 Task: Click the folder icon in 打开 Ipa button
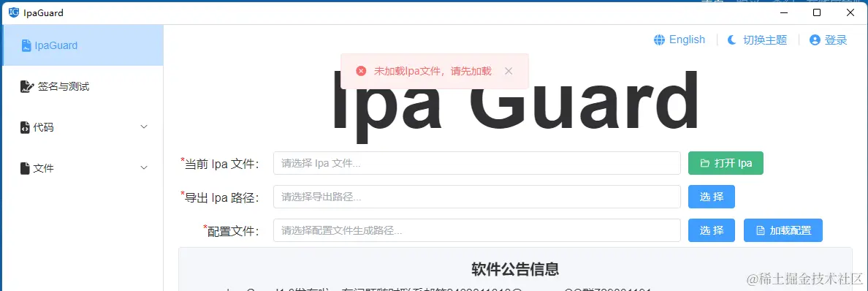click(x=704, y=164)
